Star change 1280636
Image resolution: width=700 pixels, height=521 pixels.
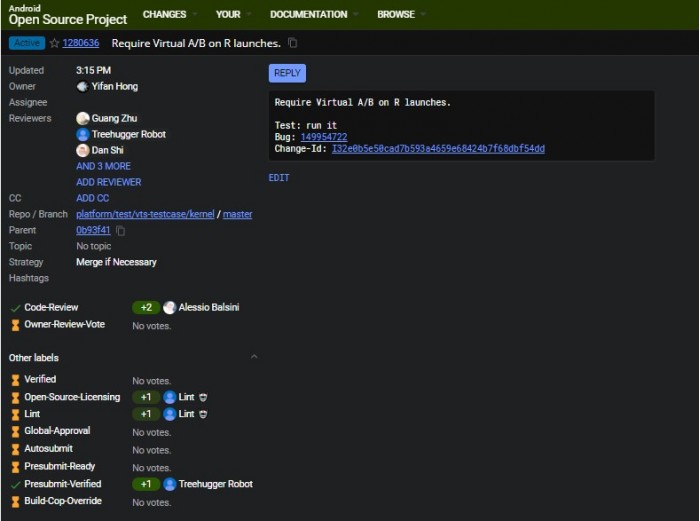(x=54, y=43)
